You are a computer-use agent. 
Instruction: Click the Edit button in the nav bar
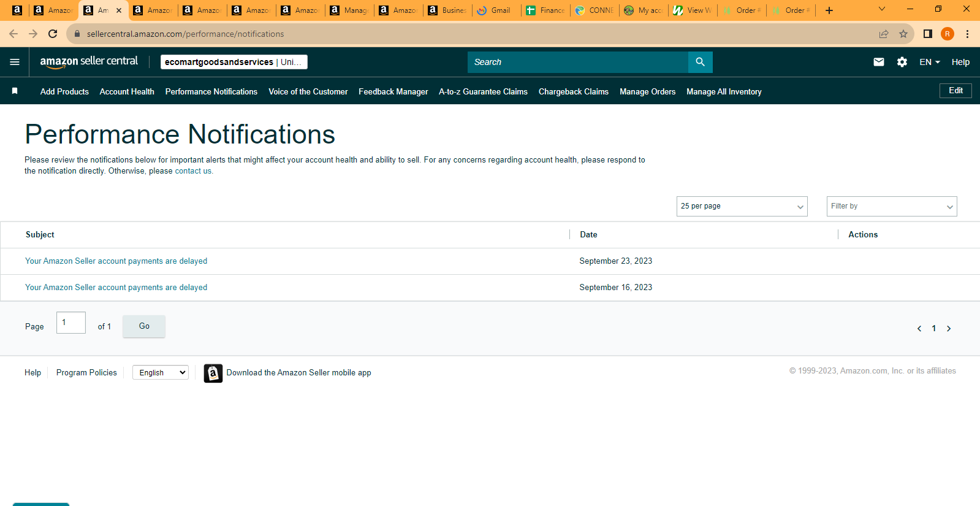[x=955, y=91]
